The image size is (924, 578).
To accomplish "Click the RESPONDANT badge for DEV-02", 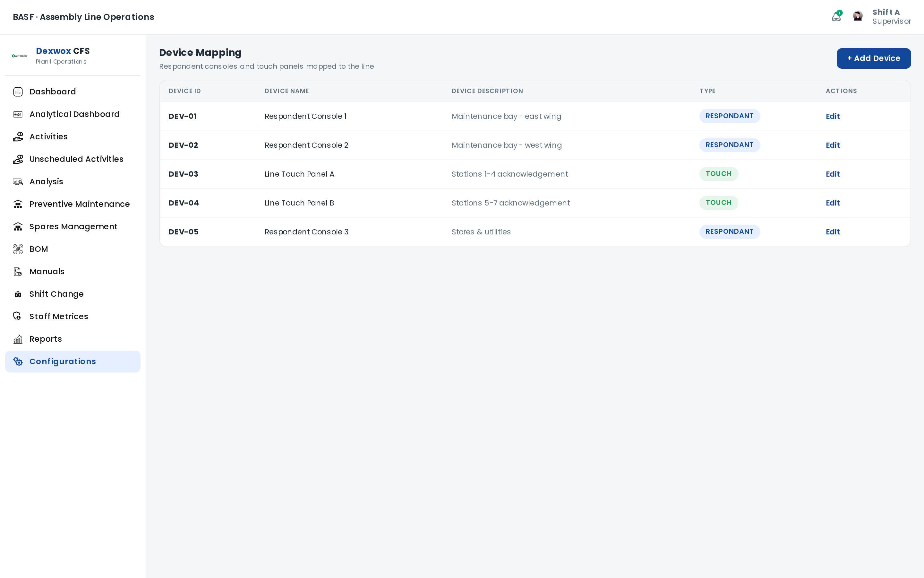I will 729,145.
